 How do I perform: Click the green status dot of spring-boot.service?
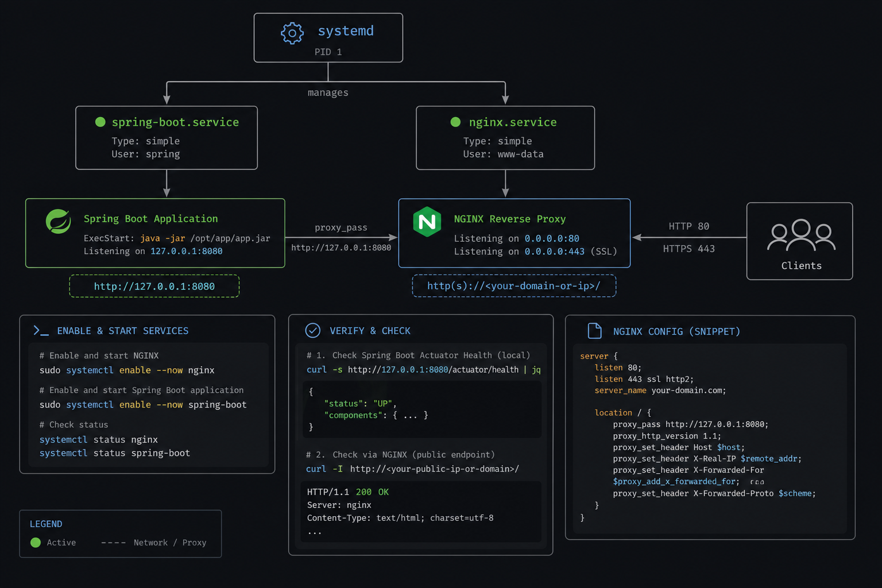click(100, 122)
